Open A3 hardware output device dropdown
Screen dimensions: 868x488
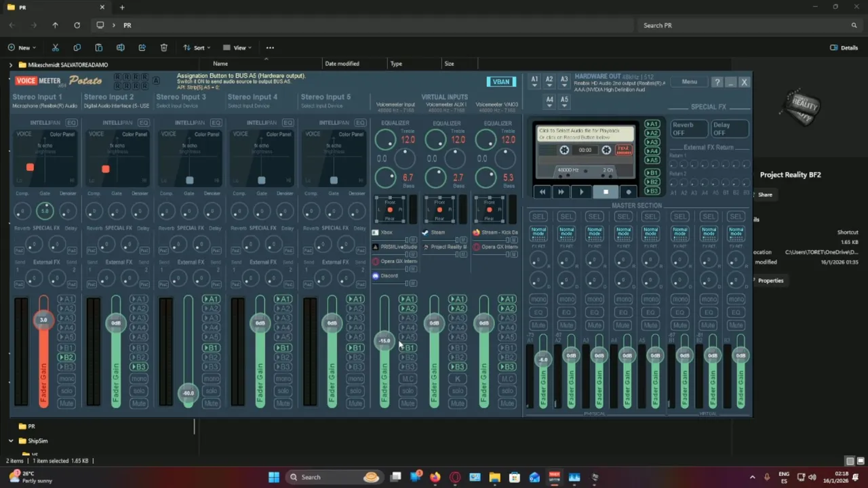[564, 80]
